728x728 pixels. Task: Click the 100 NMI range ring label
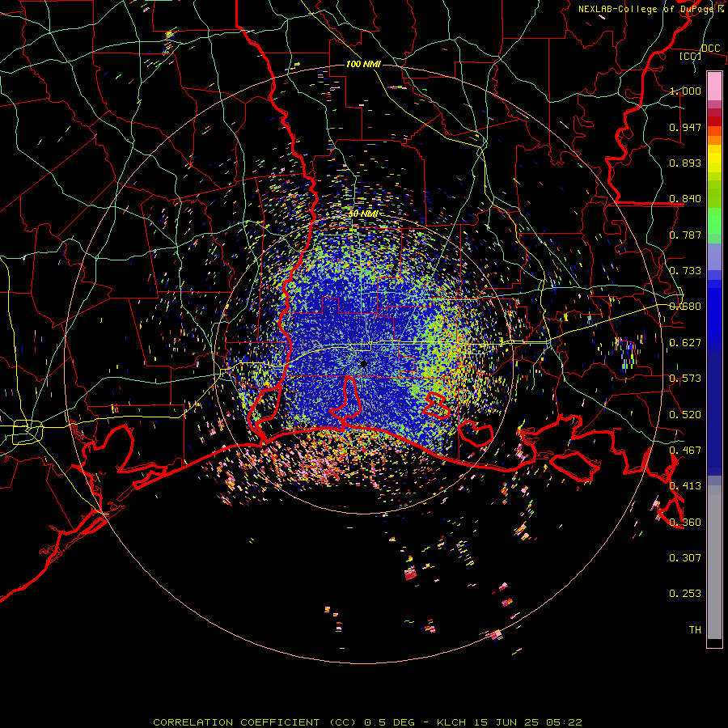pyautogui.click(x=363, y=64)
